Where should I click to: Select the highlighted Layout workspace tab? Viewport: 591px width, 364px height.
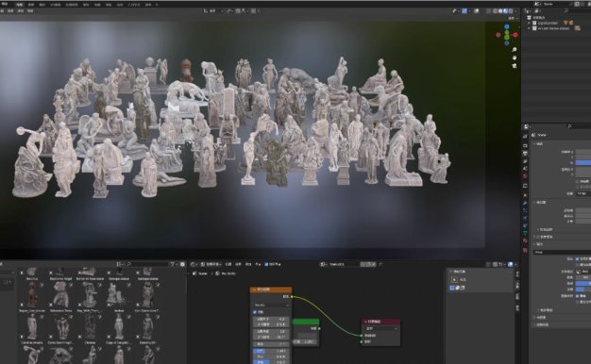19,5
